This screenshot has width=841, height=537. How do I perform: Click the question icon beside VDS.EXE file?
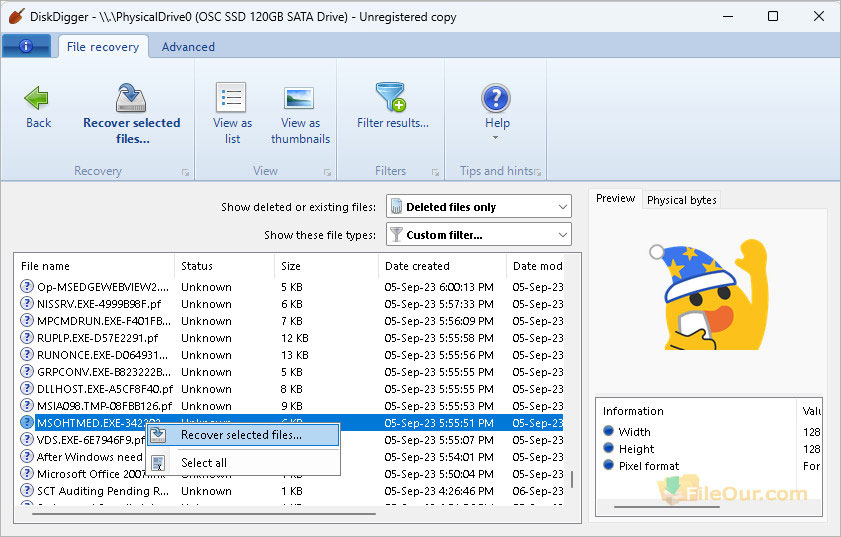tap(27, 439)
